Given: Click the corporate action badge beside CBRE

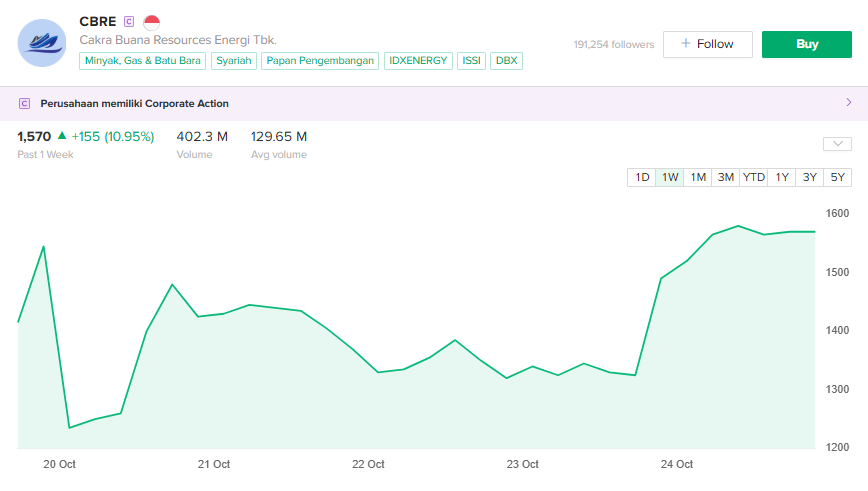Looking at the screenshot, I should [128, 22].
